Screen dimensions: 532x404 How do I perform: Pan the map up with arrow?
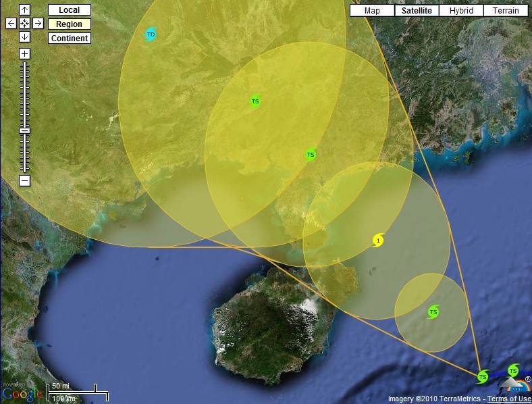pos(24,10)
